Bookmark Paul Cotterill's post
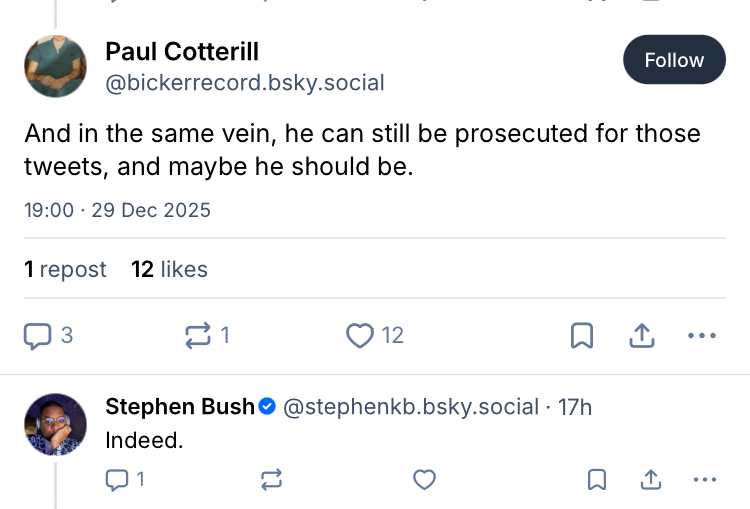The width and height of the screenshot is (750, 509). (x=582, y=336)
